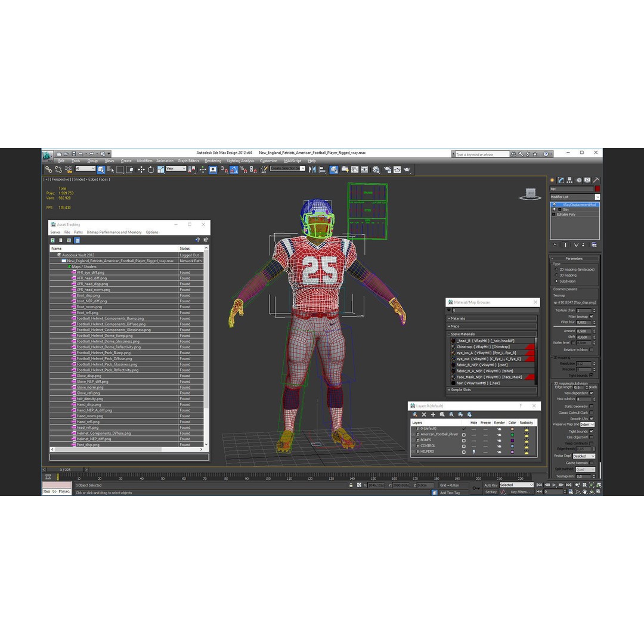The width and height of the screenshot is (644, 644).
Task: Click the Set Key button
Action: click(491, 491)
